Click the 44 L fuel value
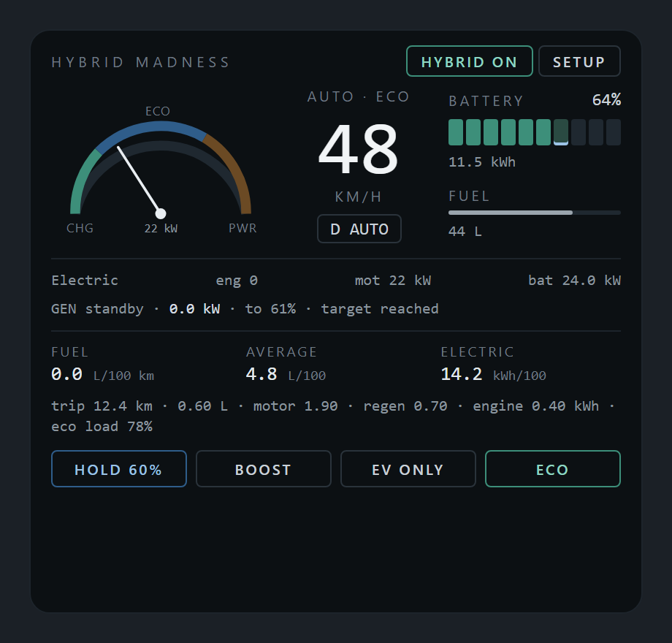This screenshot has width=672, height=643. pyautogui.click(x=465, y=232)
